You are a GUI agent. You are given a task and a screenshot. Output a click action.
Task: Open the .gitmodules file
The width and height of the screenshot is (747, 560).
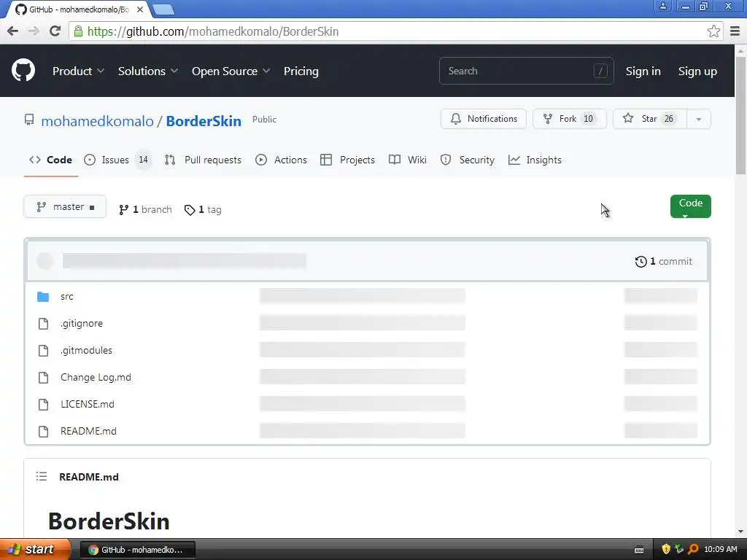(x=86, y=351)
